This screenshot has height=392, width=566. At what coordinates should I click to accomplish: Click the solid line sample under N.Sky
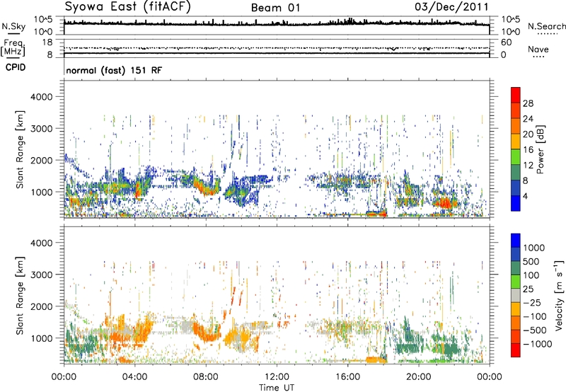13,34
